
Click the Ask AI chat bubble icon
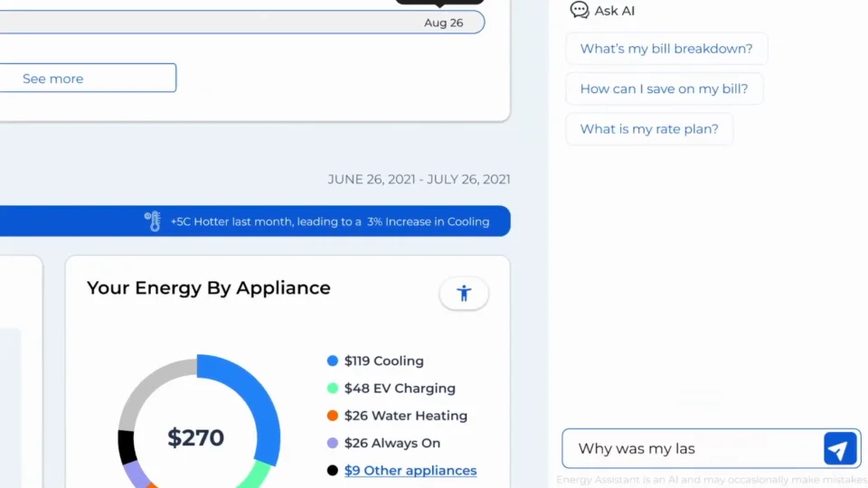click(579, 10)
